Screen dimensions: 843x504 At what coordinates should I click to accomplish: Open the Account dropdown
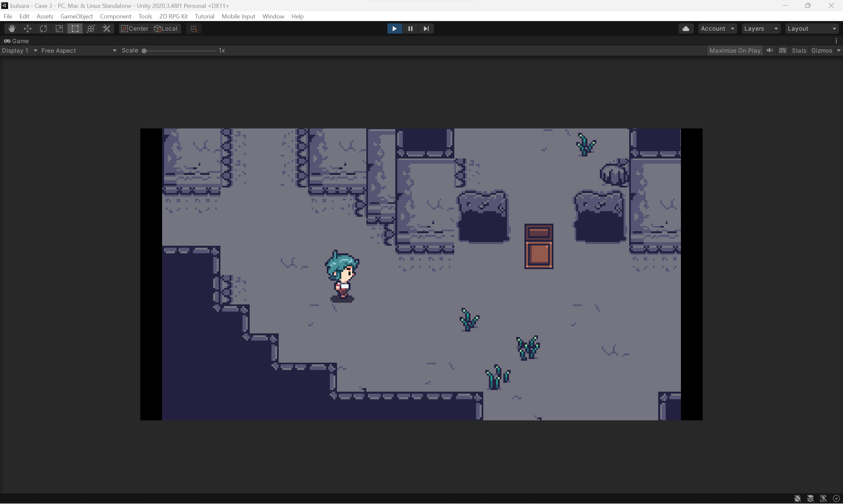[717, 29]
